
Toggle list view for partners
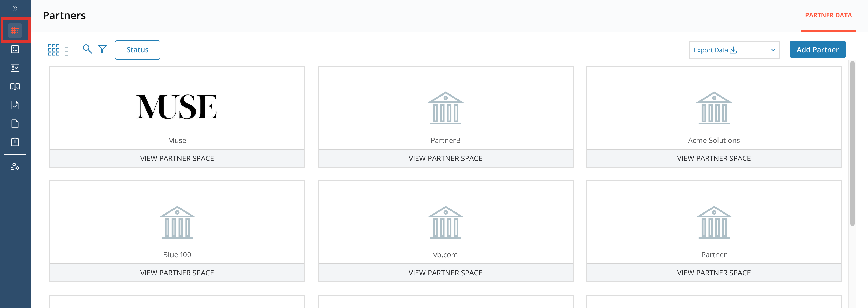click(70, 49)
